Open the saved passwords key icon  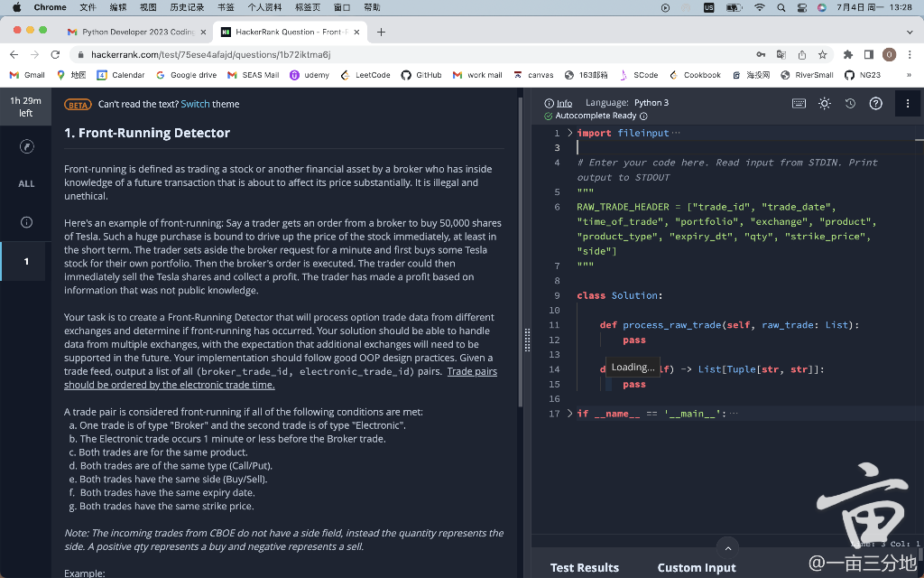pyautogui.click(x=761, y=54)
